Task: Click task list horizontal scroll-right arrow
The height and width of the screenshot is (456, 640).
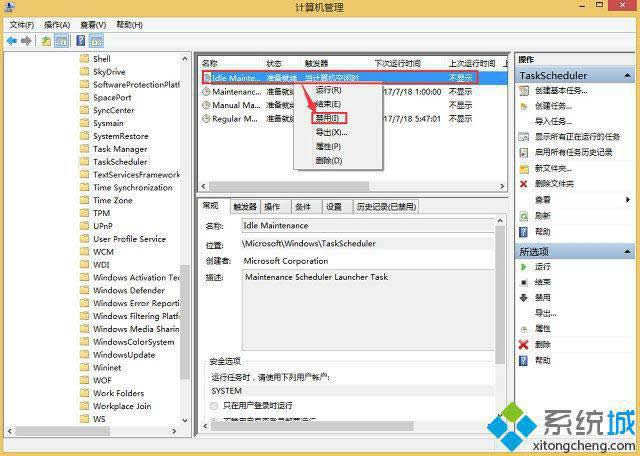Action: 502,186
